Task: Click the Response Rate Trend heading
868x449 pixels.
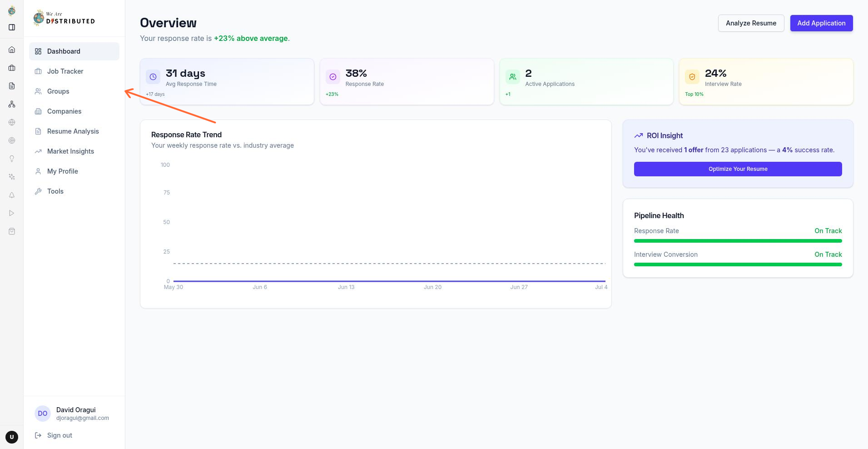Action: [186, 135]
